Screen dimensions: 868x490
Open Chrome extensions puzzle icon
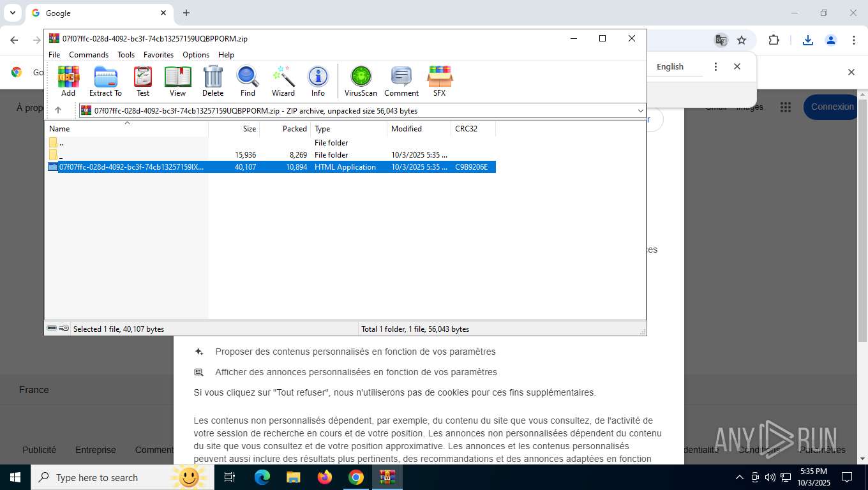pos(774,40)
